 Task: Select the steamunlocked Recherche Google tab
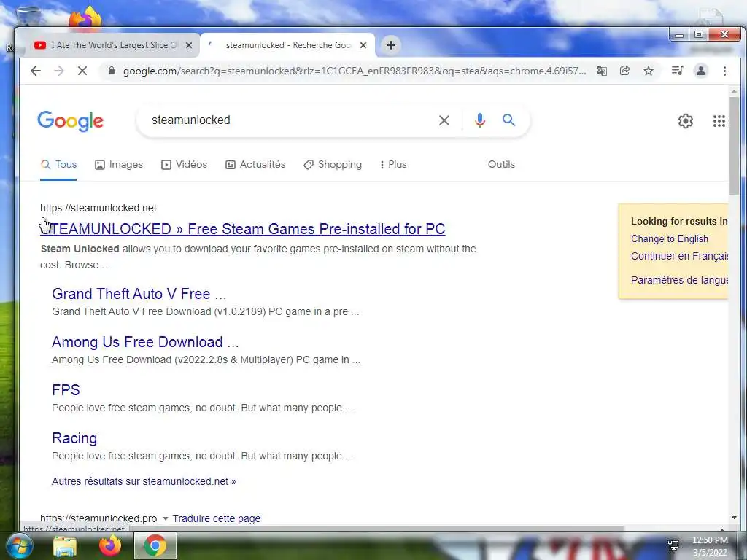tap(287, 45)
